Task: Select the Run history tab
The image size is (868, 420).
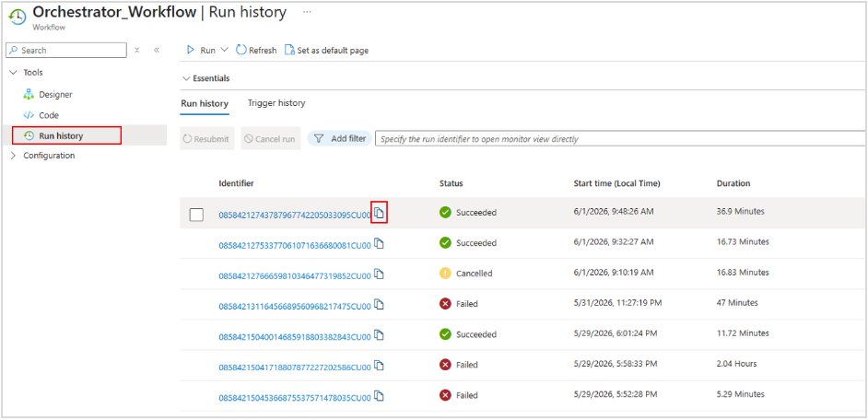Action: [x=205, y=103]
